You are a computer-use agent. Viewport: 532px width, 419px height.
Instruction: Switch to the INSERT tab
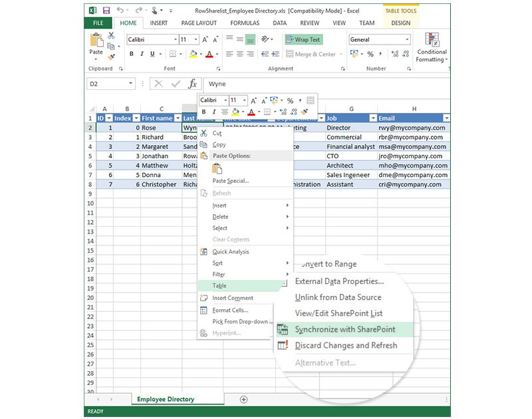click(159, 23)
